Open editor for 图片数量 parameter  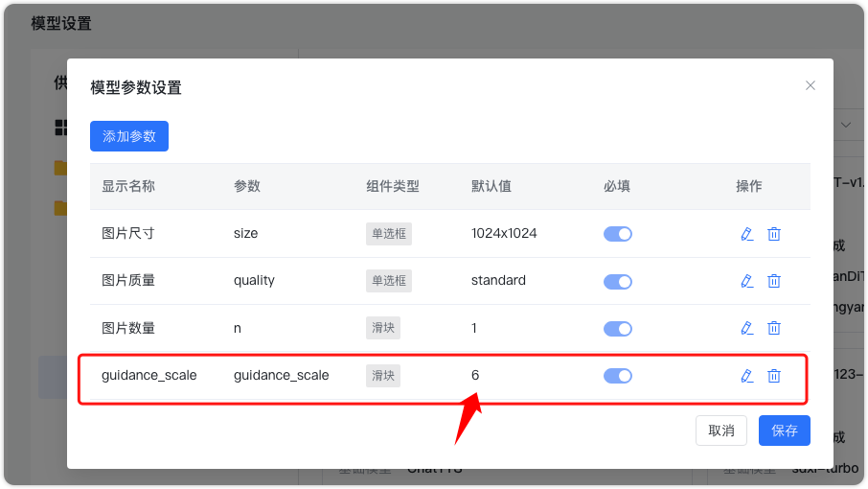pos(747,328)
